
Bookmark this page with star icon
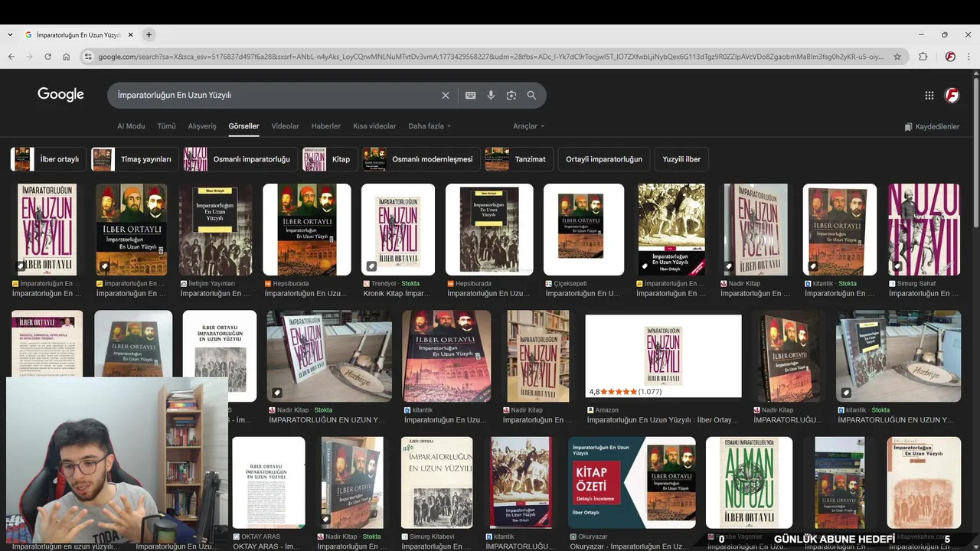pyautogui.click(x=897, y=57)
